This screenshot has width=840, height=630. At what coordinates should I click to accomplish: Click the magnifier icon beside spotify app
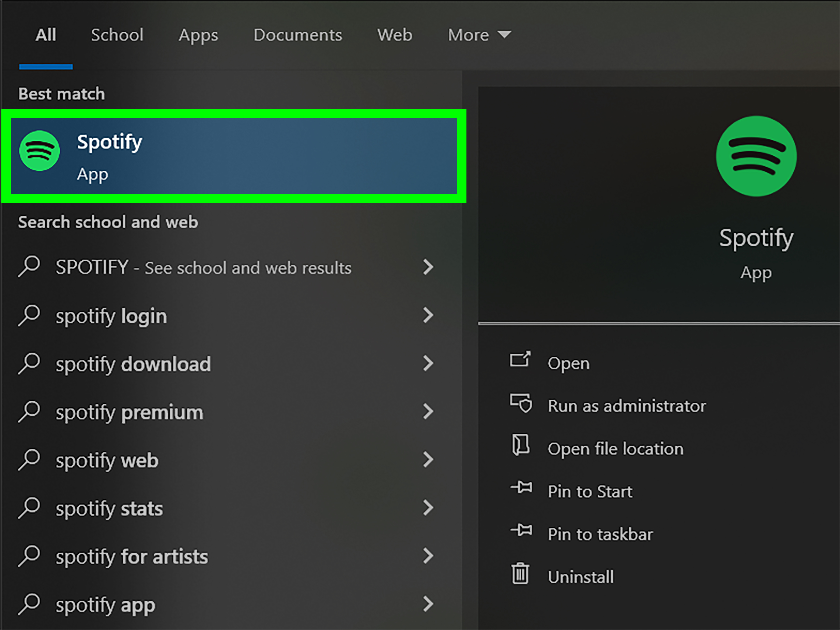click(29, 604)
